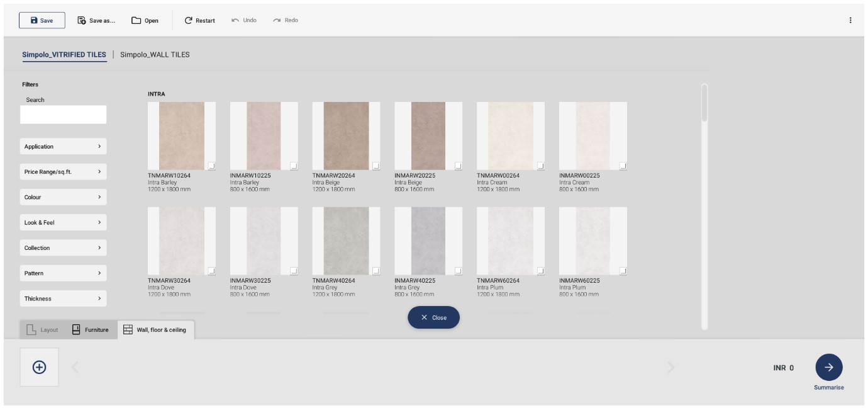Expand the Colour filter section
868x408 pixels.
click(63, 196)
